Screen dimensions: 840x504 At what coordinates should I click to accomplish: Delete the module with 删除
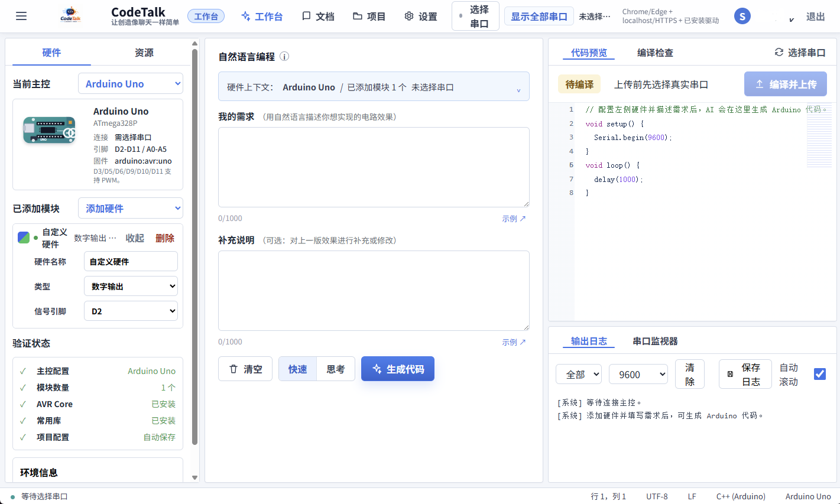[x=165, y=238]
